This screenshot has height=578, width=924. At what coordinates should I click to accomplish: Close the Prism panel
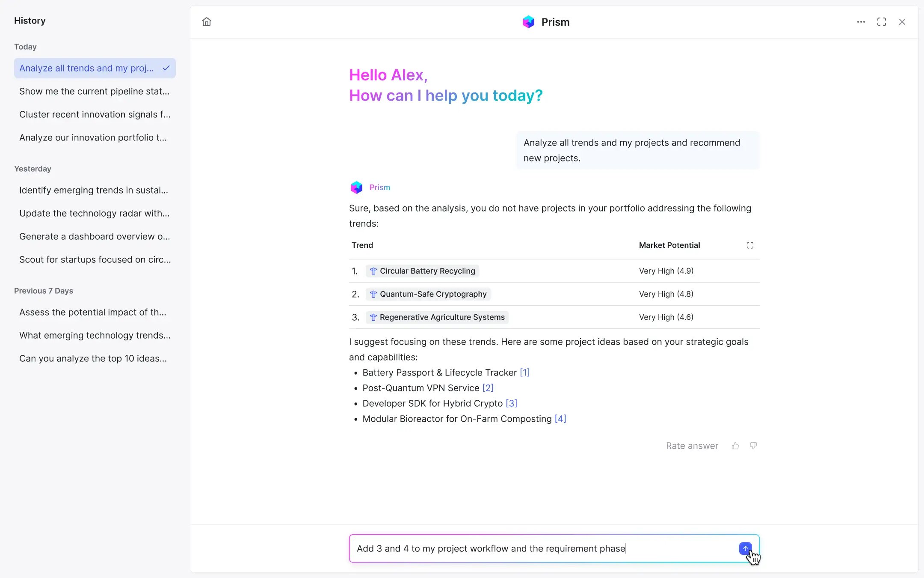[x=902, y=22]
